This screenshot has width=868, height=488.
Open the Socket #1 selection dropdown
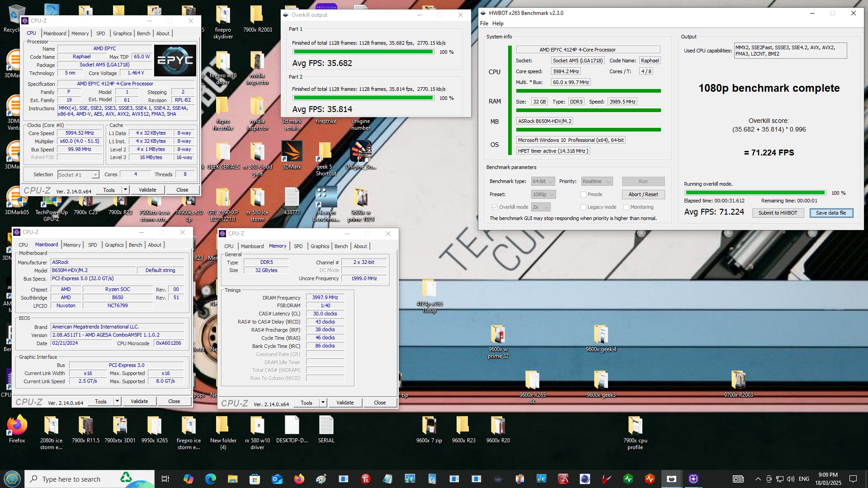(x=78, y=174)
